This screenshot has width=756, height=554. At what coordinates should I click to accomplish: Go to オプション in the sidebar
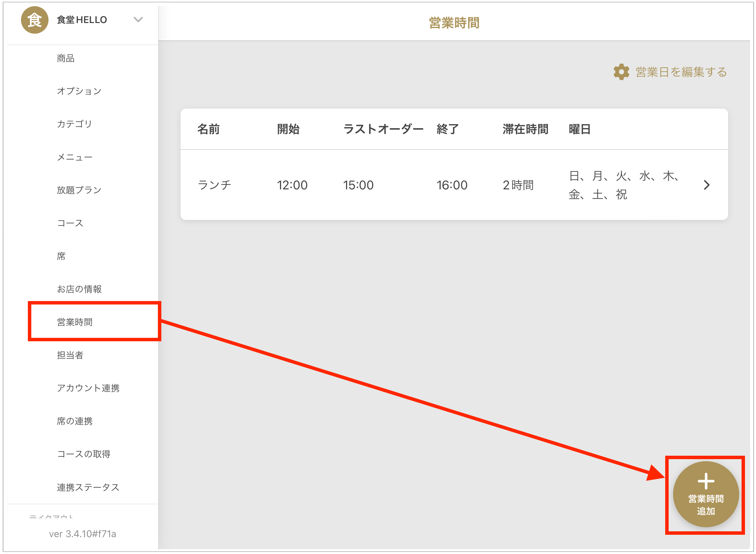(x=79, y=91)
